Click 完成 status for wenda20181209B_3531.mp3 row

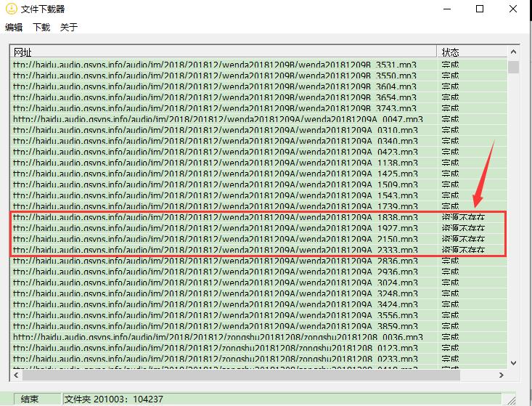pos(450,65)
